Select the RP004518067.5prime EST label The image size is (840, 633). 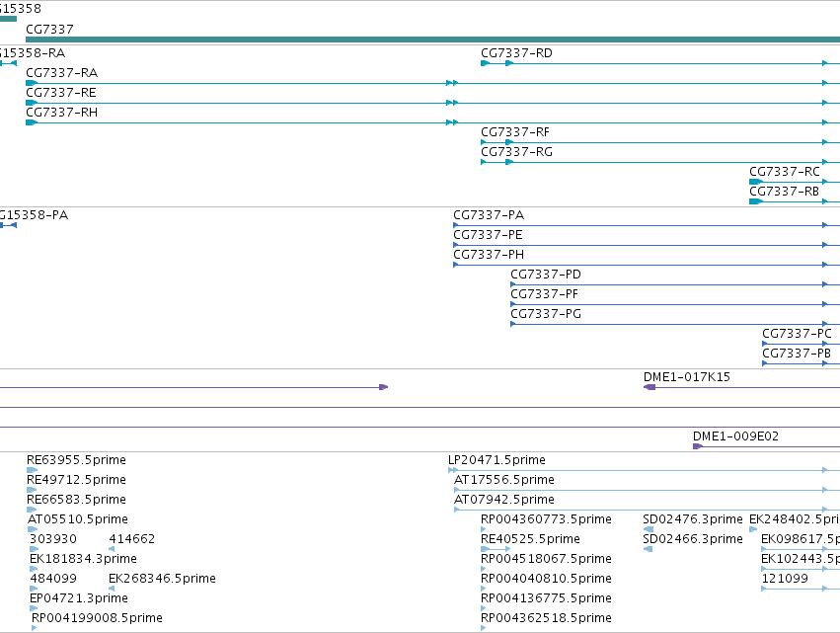(x=546, y=559)
